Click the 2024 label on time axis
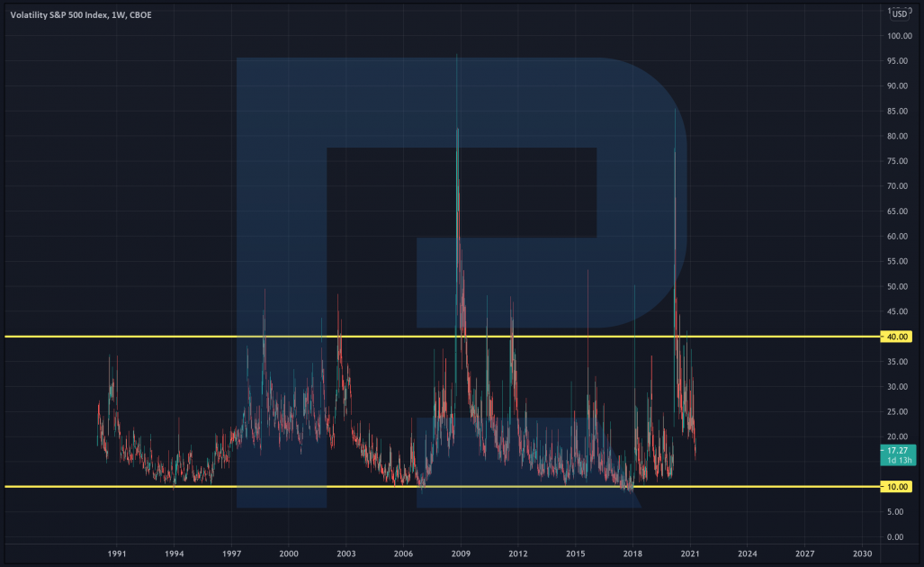 748,553
